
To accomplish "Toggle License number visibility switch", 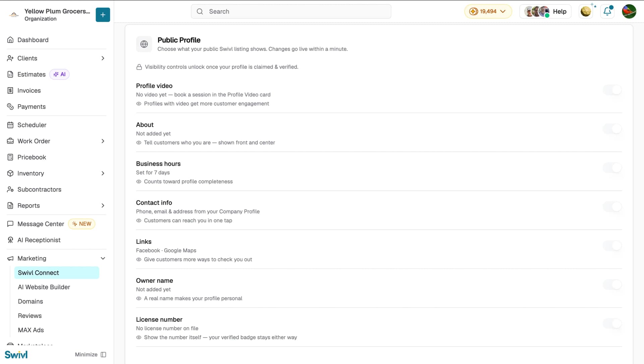I will pyautogui.click(x=612, y=323).
